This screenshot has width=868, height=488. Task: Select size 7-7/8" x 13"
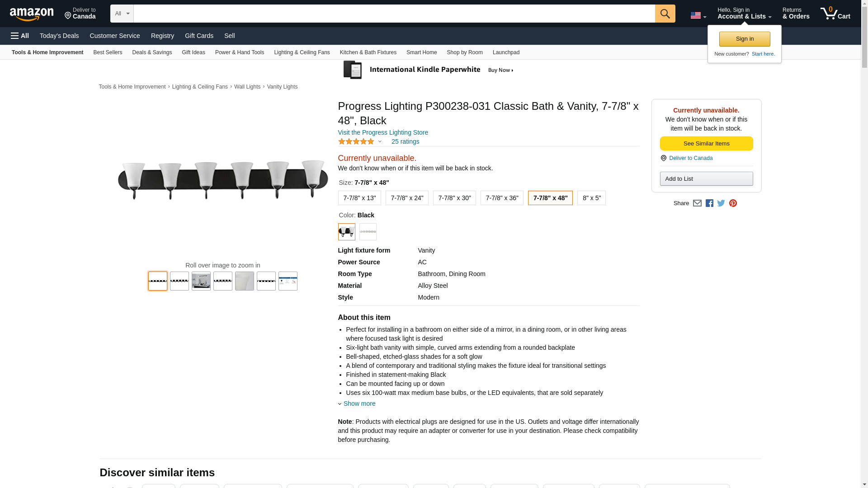[x=359, y=198]
